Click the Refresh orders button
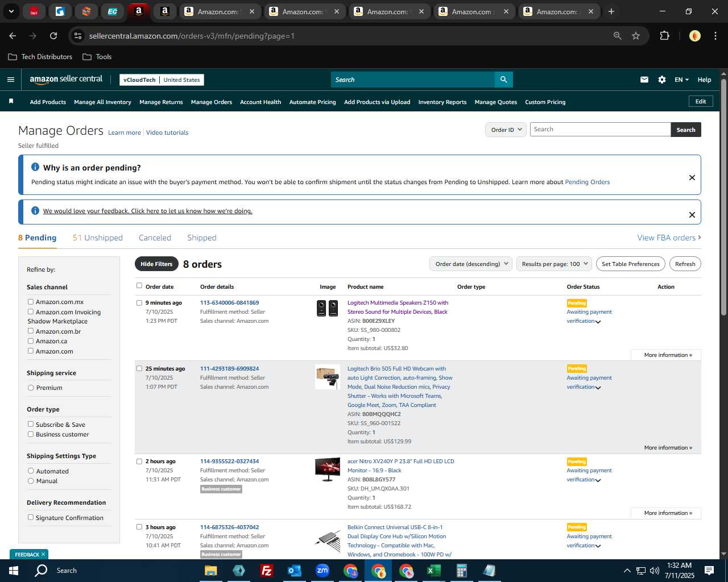This screenshot has width=728, height=582. tap(685, 264)
